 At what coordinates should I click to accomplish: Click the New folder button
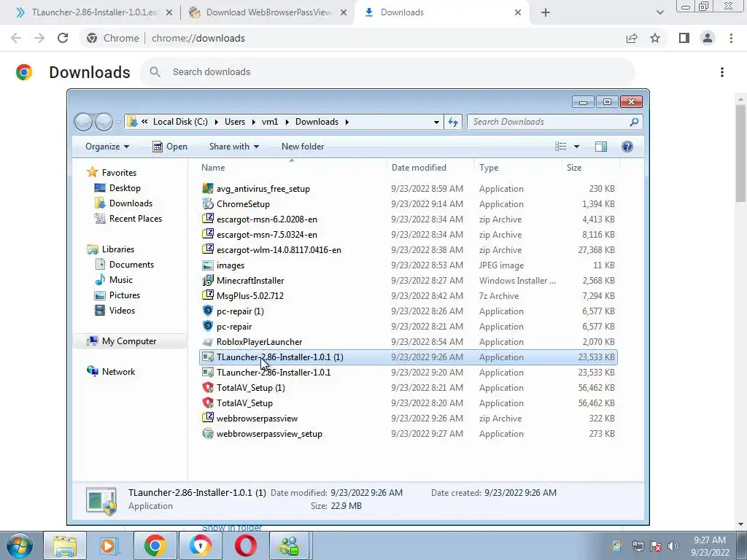pyautogui.click(x=303, y=146)
